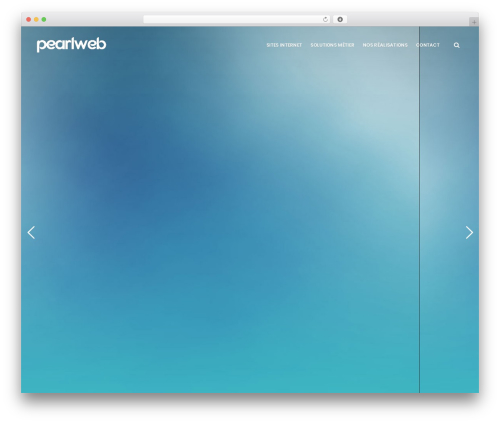Open a new tab with plus button
500x423 pixels.
point(474,22)
